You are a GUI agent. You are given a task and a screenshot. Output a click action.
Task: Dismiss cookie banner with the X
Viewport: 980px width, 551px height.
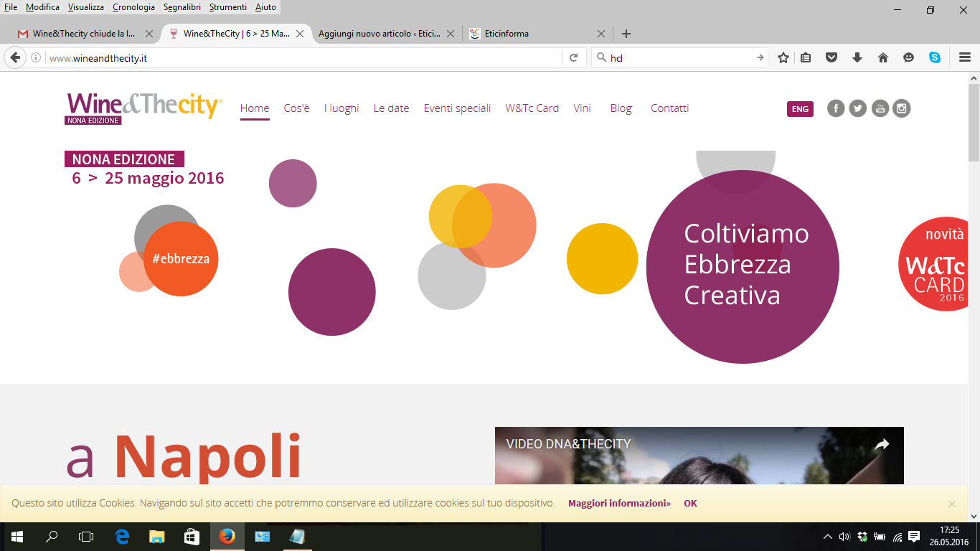click(952, 504)
